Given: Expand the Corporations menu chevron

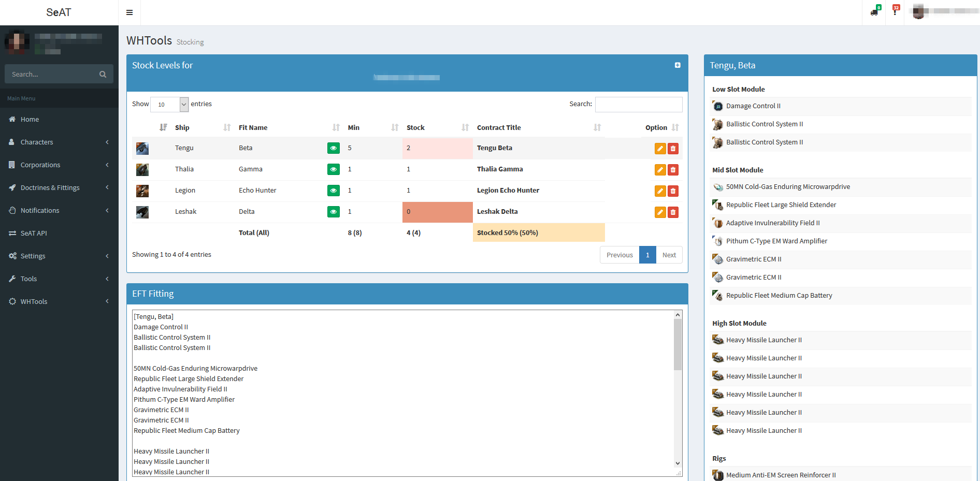Looking at the screenshot, I should 107,165.
